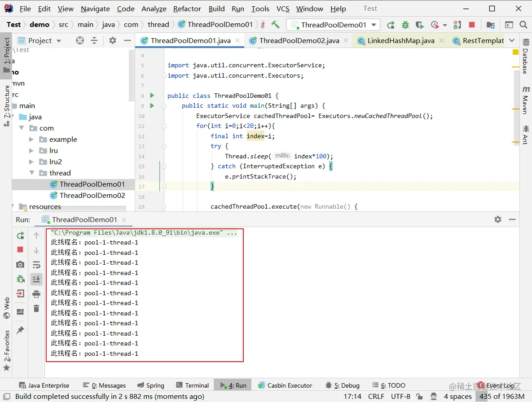Switch to the LinkedHashMap.java tab

(401, 41)
